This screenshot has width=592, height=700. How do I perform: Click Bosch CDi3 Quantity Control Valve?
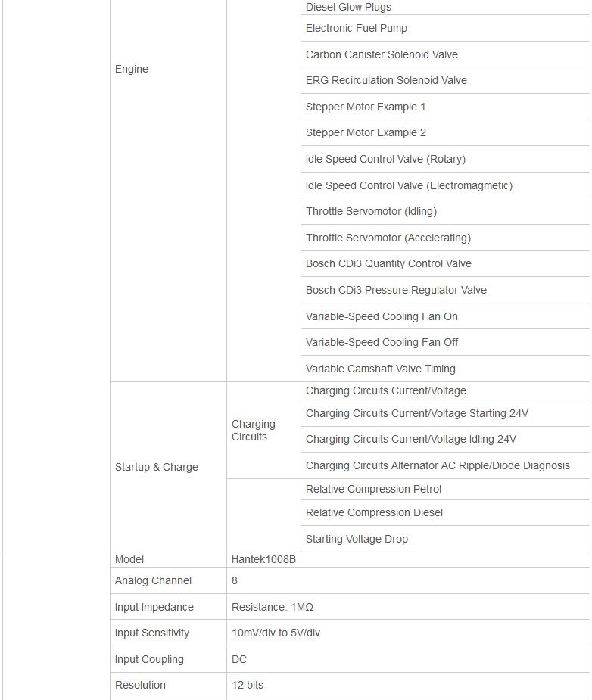(388, 264)
